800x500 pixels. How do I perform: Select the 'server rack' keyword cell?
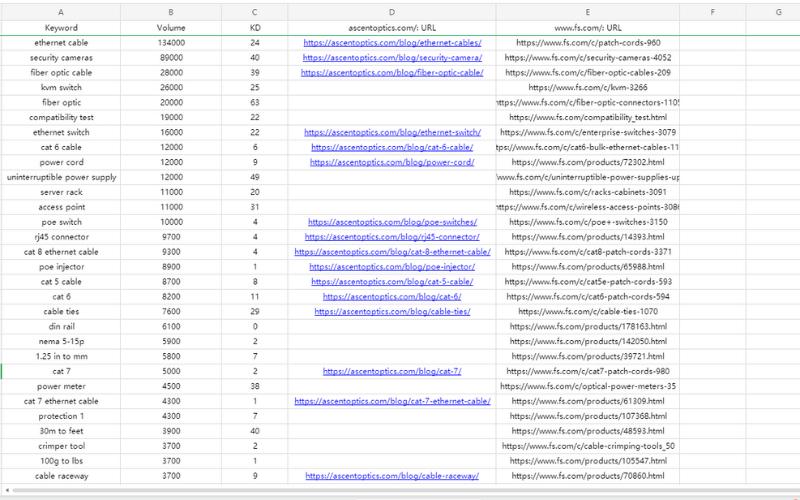(x=61, y=192)
